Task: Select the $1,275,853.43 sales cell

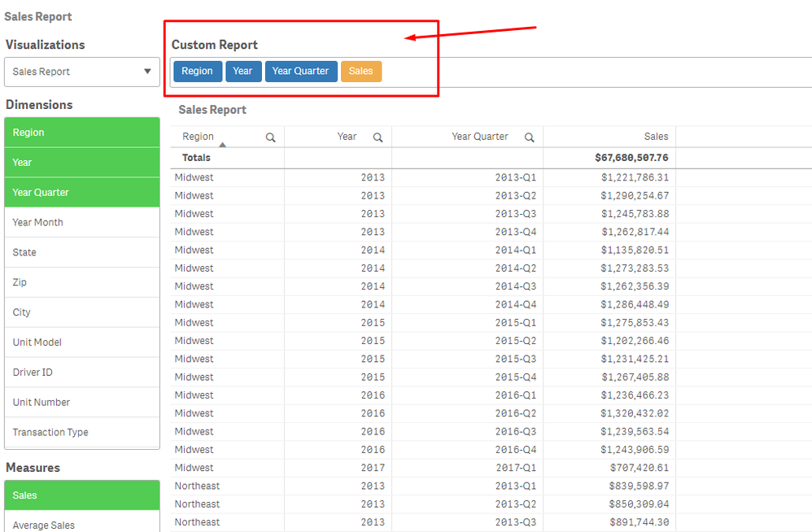Action: tap(635, 322)
